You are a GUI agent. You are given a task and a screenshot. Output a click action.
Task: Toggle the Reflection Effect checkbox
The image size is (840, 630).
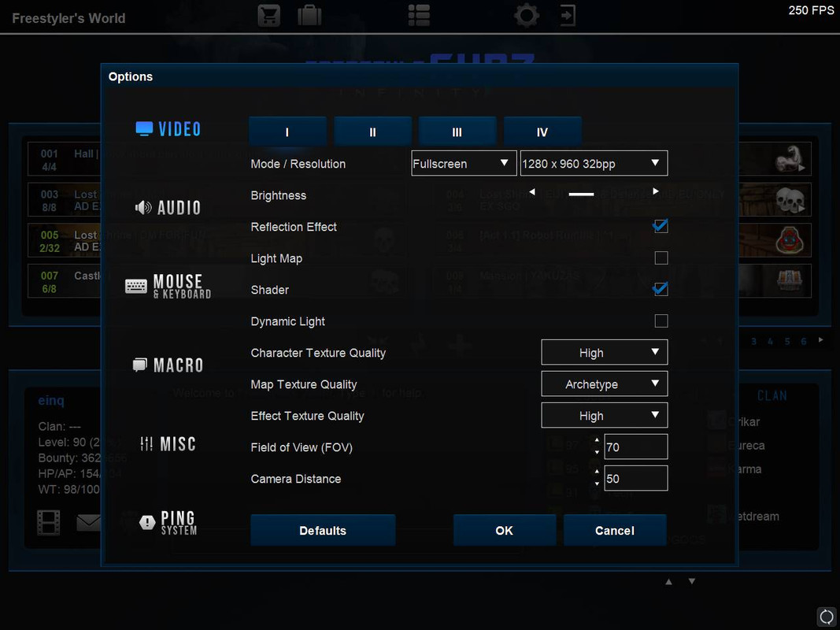pos(661,226)
